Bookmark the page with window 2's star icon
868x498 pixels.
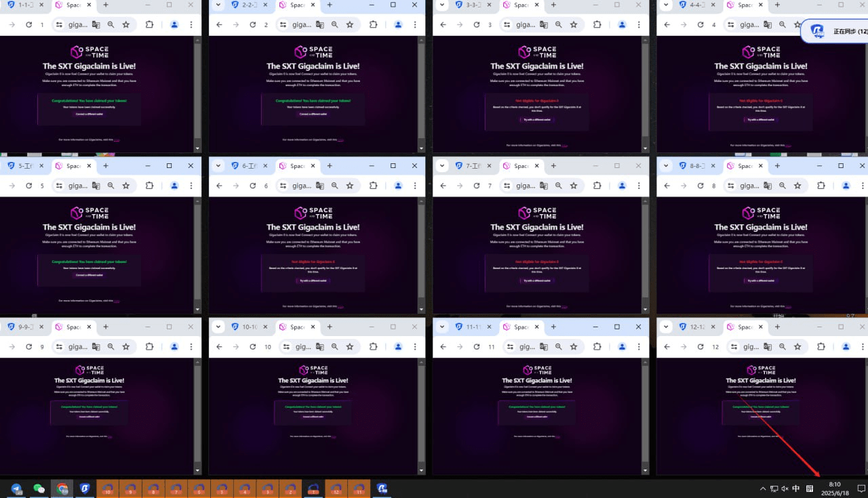350,24
